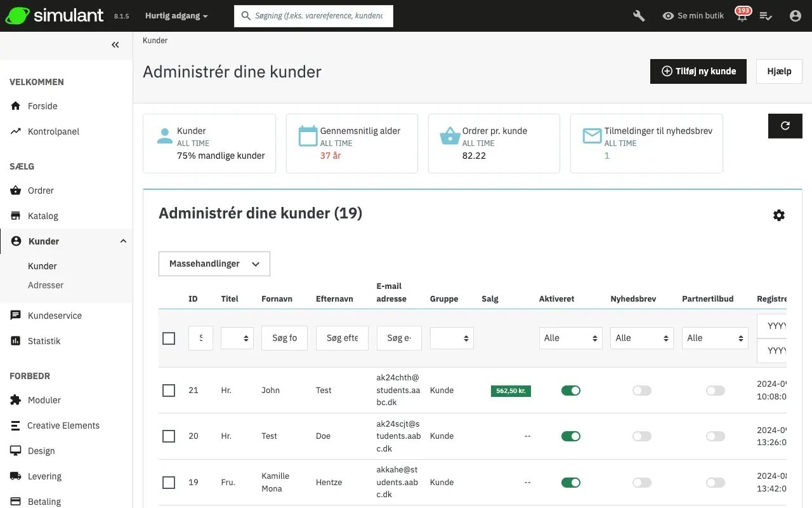The height and width of the screenshot is (508, 812).
Task: Collapse sidebar using double chevron icon
Action: pyautogui.click(x=115, y=44)
